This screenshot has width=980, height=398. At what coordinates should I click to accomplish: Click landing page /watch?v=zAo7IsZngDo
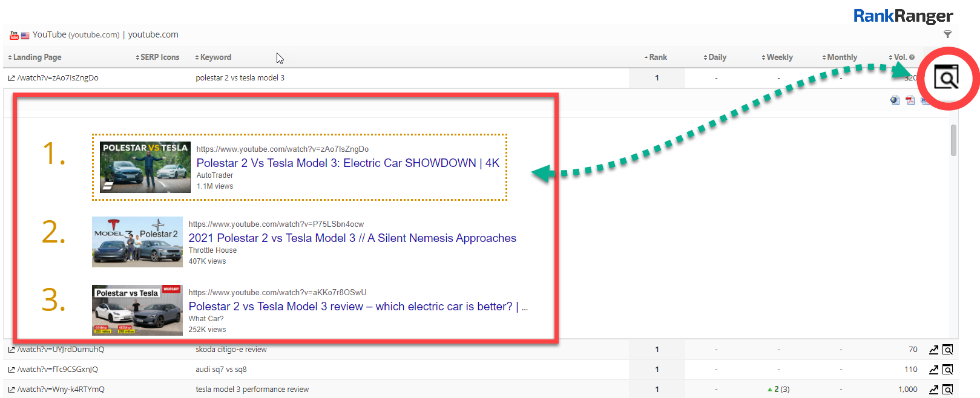[58, 78]
